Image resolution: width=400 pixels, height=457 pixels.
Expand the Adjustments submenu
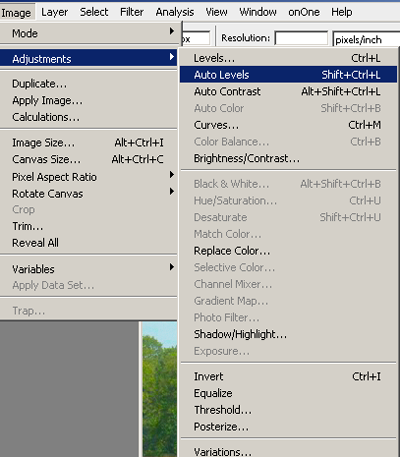coord(89,59)
